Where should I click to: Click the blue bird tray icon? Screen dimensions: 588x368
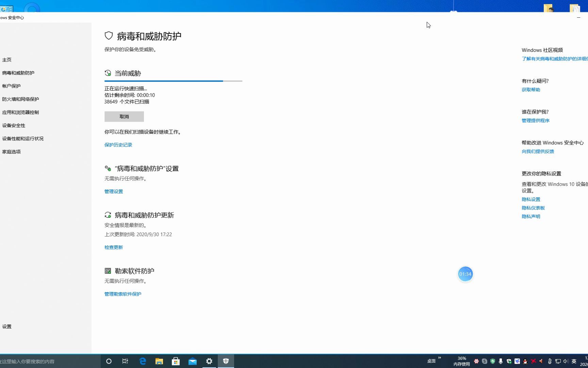point(517,361)
